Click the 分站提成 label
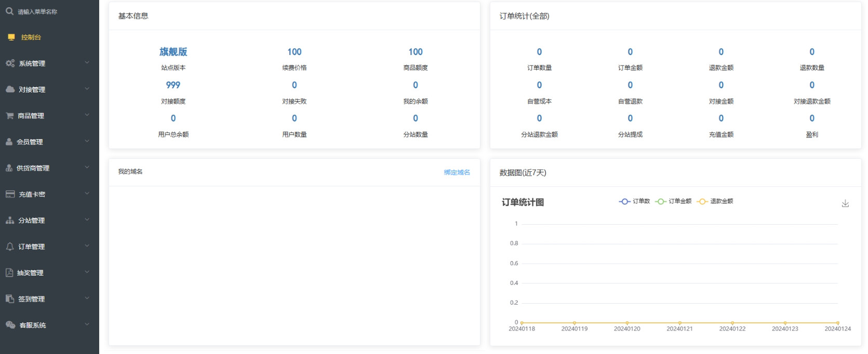The width and height of the screenshot is (868, 354). click(630, 134)
